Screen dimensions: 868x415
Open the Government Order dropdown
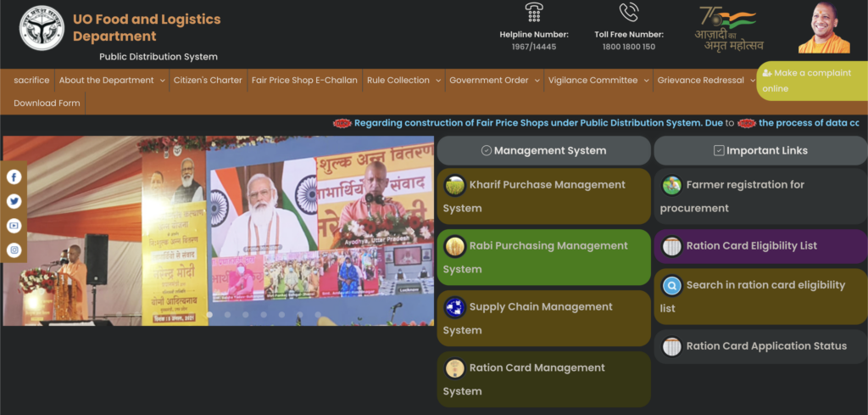pyautogui.click(x=495, y=81)
